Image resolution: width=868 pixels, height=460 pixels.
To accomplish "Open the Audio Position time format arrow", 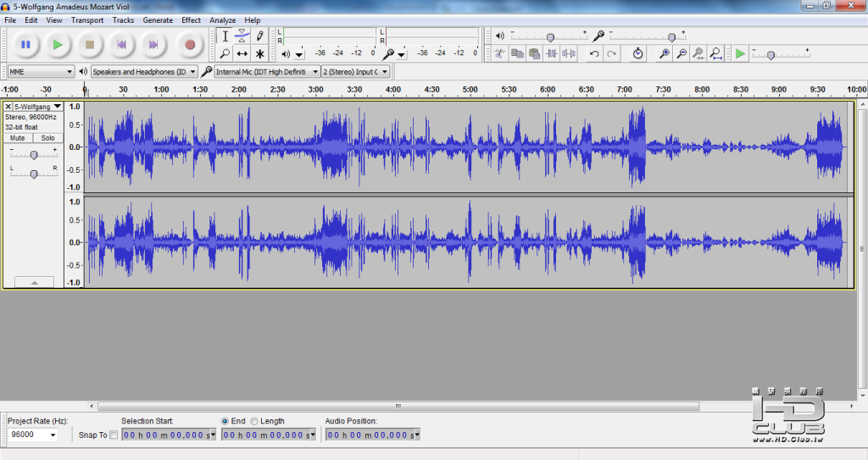I will 417,435.
